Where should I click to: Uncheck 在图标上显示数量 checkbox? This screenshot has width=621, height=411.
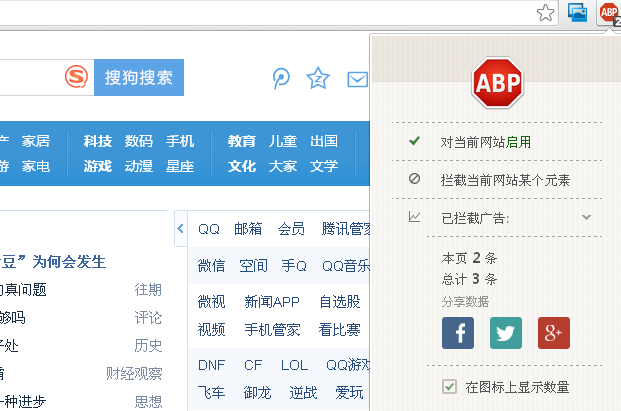pos(450,387)
